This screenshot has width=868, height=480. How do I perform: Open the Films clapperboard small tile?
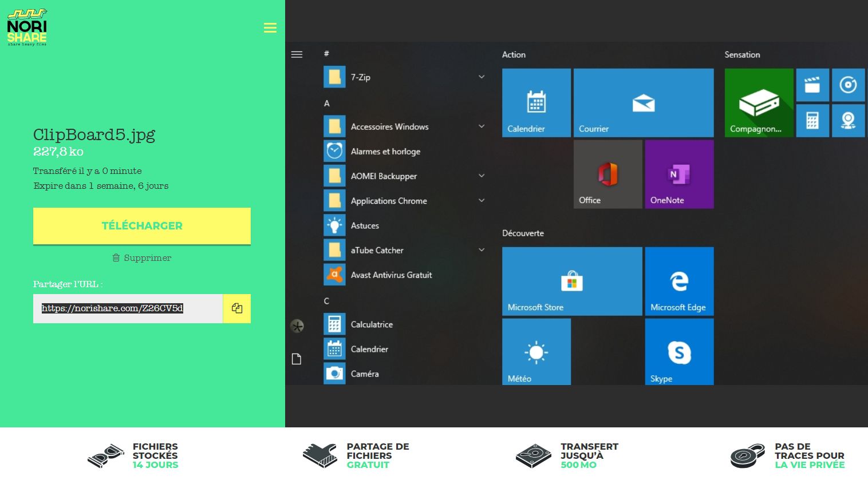812,85
